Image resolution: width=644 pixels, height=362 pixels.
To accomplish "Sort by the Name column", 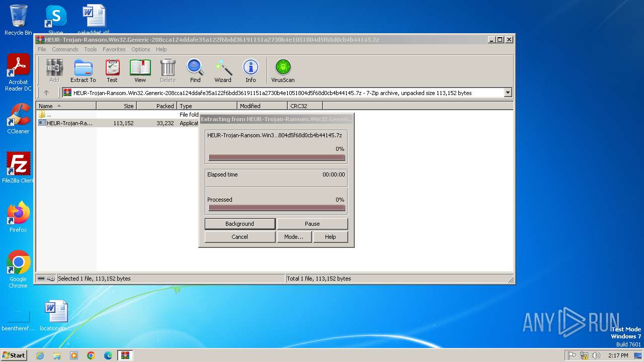I will [66, 106].
